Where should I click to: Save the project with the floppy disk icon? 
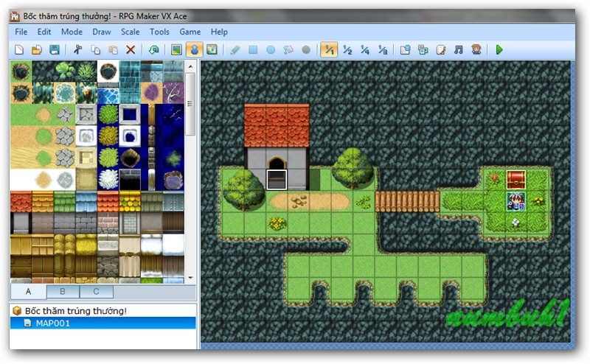55,49
